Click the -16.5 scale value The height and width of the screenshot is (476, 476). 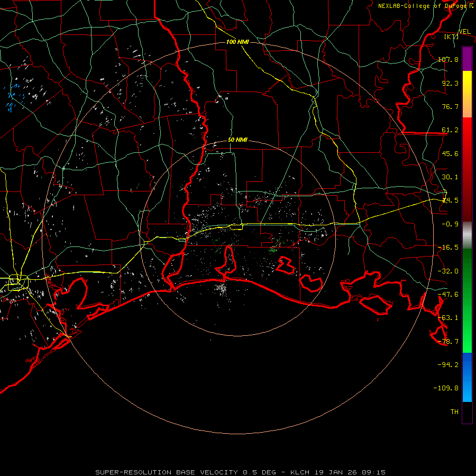click(448, 248)
